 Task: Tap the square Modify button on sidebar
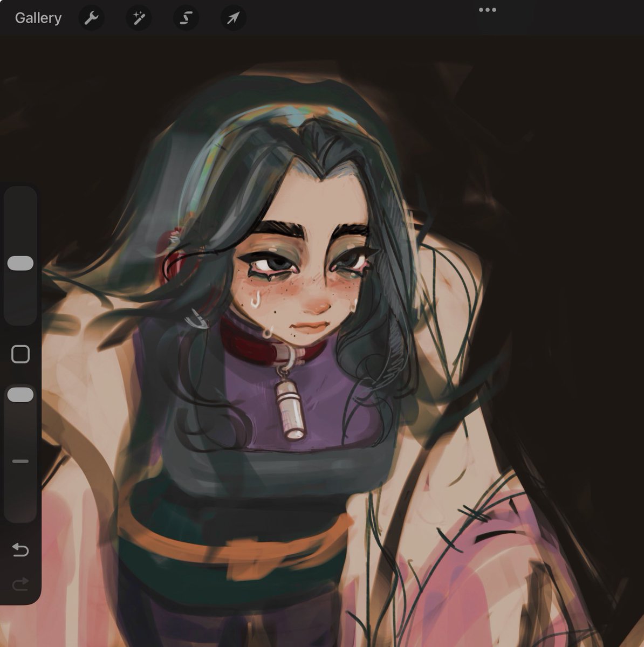click(x=20, y=354)
